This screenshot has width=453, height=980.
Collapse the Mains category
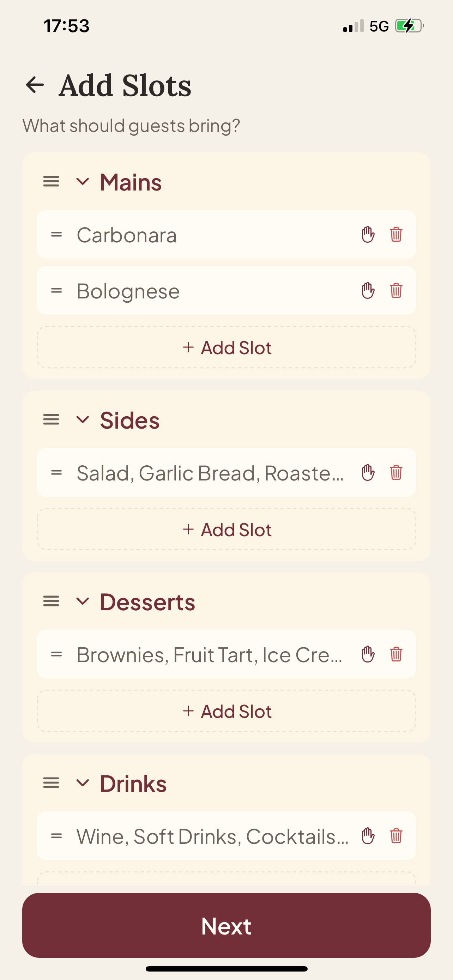coord(83,181)
